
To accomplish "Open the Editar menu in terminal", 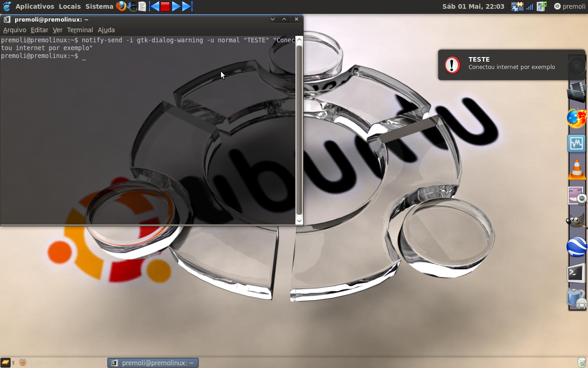I will point(40,30).
